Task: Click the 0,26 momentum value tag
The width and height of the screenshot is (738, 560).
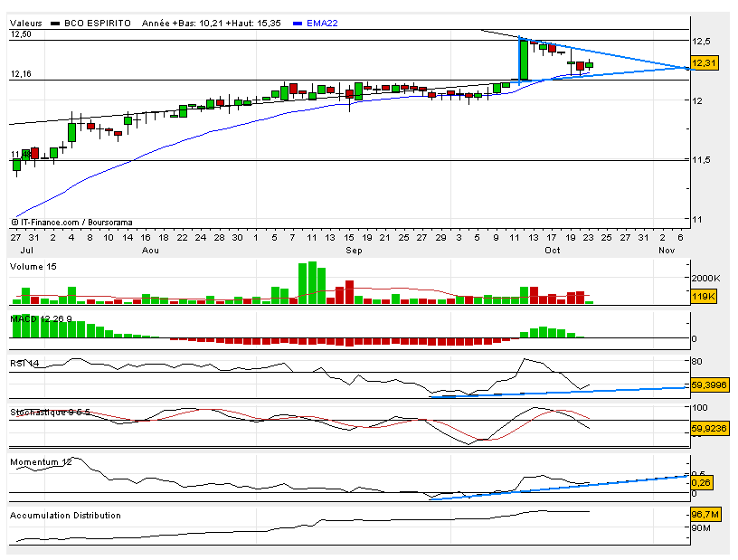Action: click(x=701, y=482)
